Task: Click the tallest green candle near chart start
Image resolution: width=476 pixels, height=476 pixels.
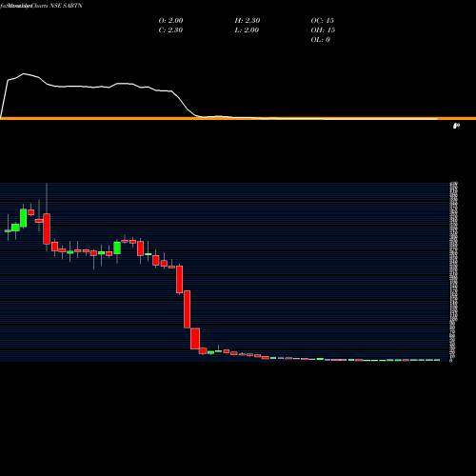Action: [24, 218]
